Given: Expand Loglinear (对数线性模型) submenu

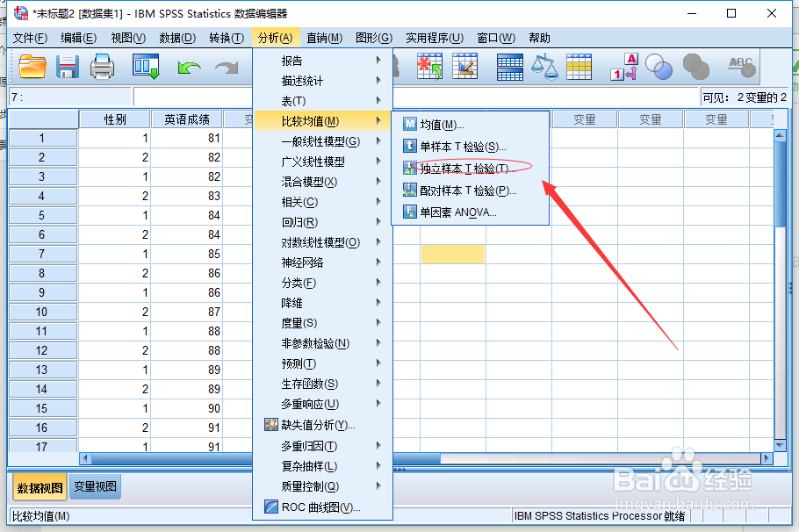Looking at the screenshot, I should (322, 242).
